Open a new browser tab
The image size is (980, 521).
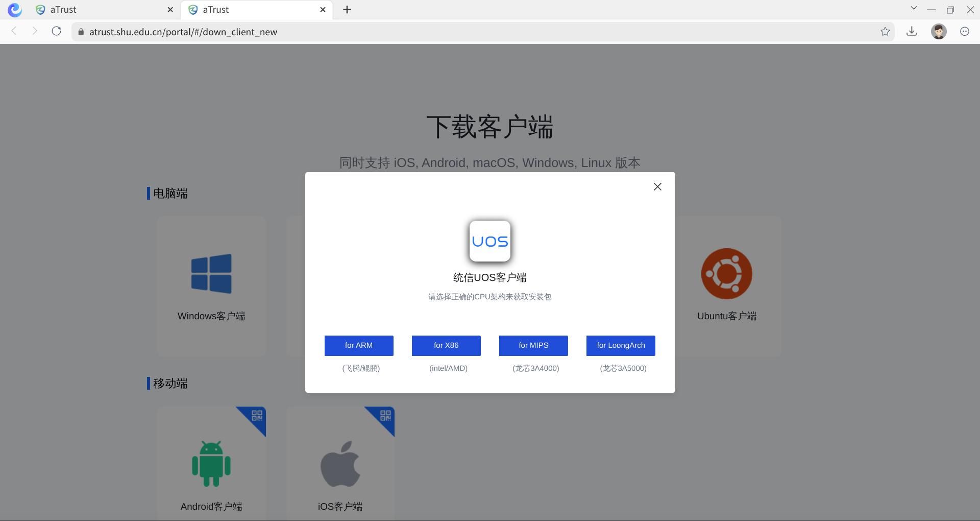pos(347,10)
